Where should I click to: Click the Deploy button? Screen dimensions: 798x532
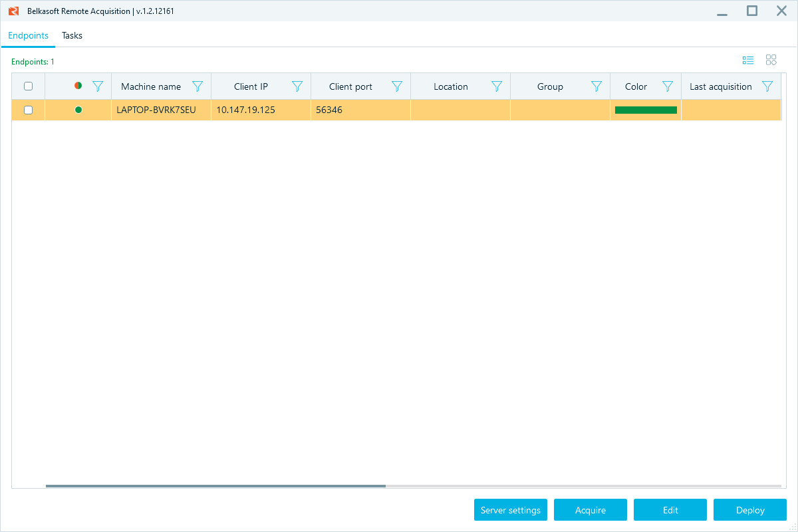(x=750, y=510)
